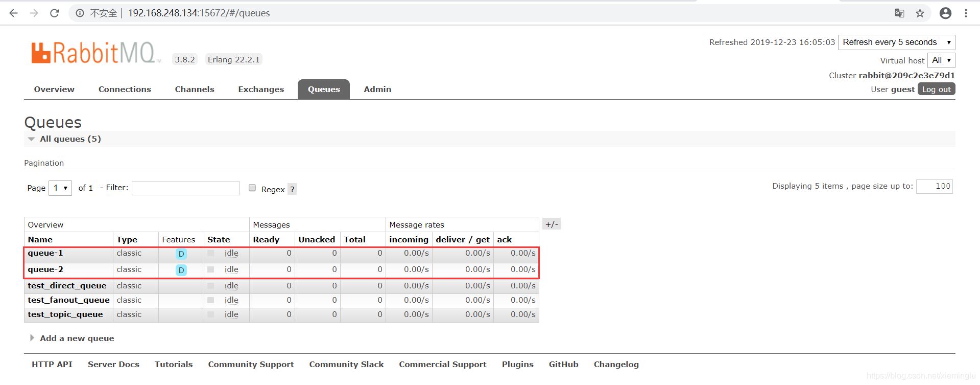The image size is (980, 385).
Task: Click the D durable badge for queue-1
Action: pos(181,254)
